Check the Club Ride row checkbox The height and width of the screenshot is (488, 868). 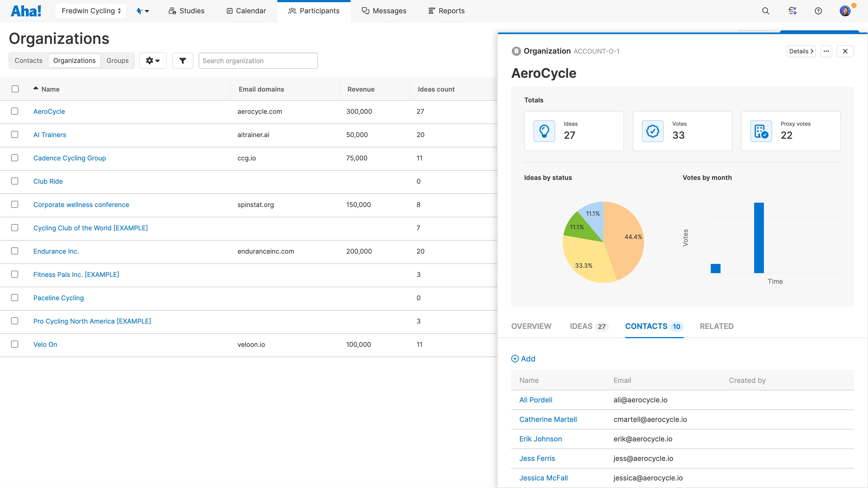pyautogui.click(x=14, y=181)
